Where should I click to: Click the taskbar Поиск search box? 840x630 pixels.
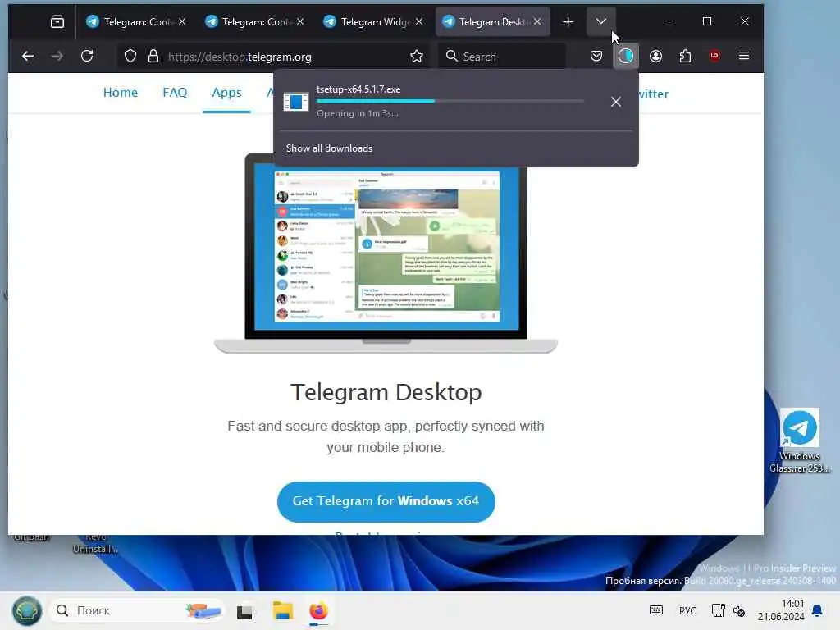click(x=137, y=610)
